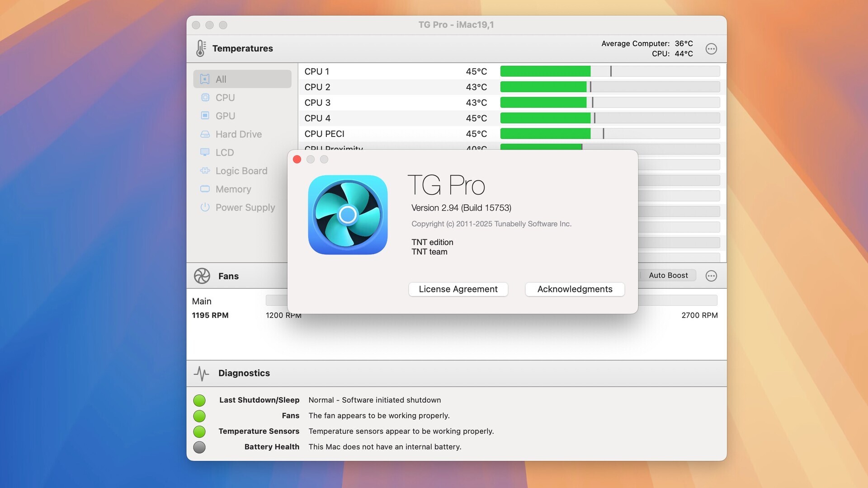Toggle GPU sensor display on
The height and width of the screenshot is (488, 868).
click(225, 116)
